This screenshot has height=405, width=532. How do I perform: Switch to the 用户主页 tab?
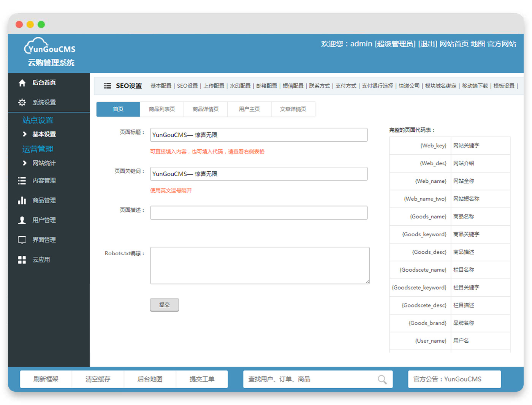249,109
